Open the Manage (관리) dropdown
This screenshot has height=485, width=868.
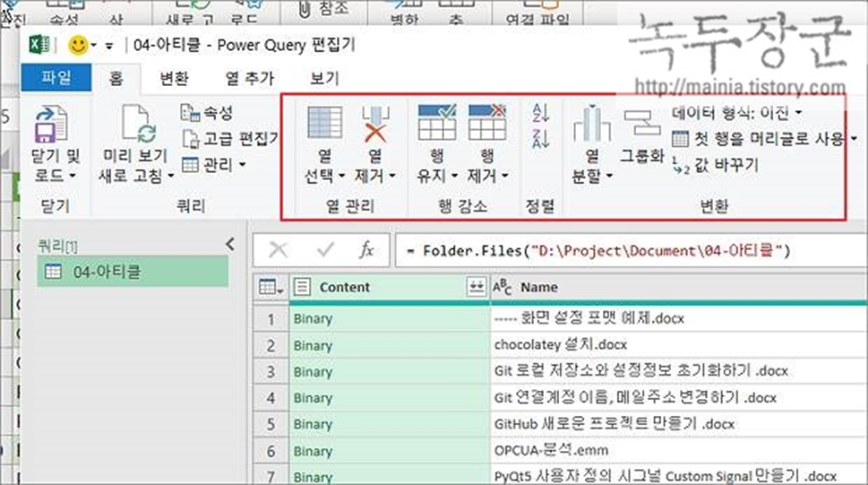coord(213,165)
